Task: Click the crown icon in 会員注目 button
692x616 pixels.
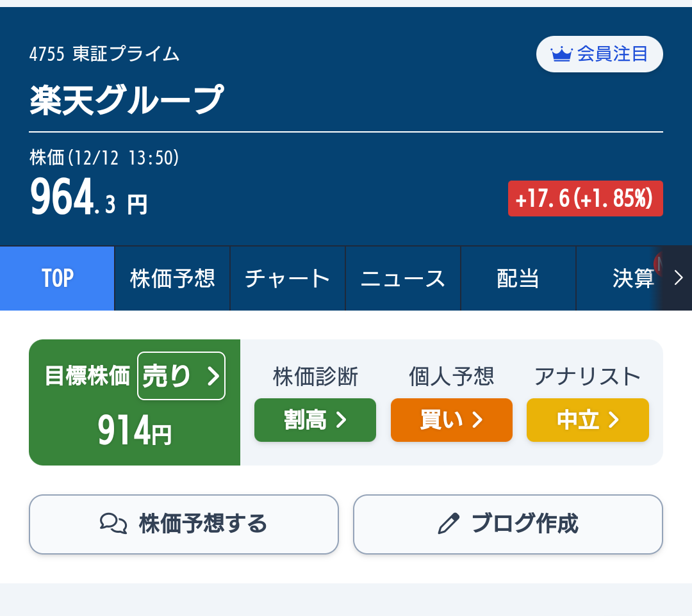Action: point(563,54)
